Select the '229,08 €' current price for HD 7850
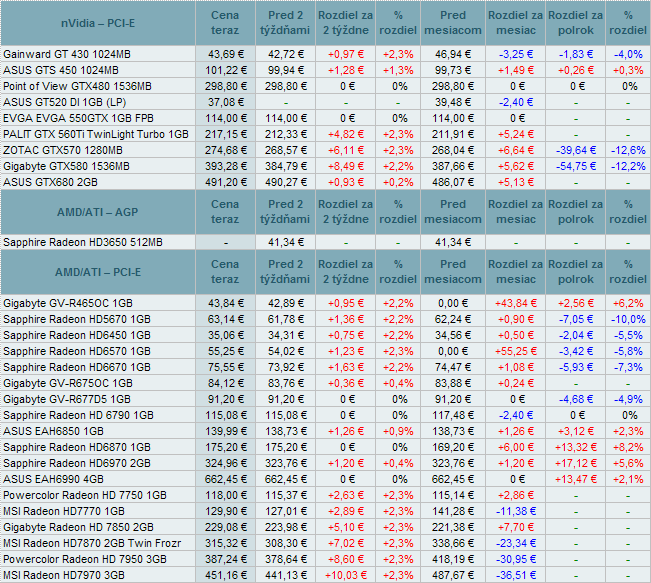 pyautogui.click(x=225, y=527)
